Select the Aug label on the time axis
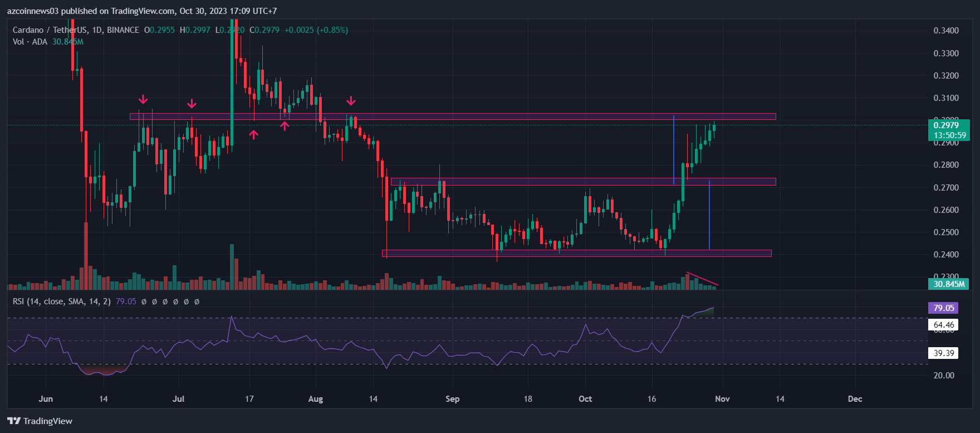The image size is (980, 433). pyautogui.click(x=316, y=399)
